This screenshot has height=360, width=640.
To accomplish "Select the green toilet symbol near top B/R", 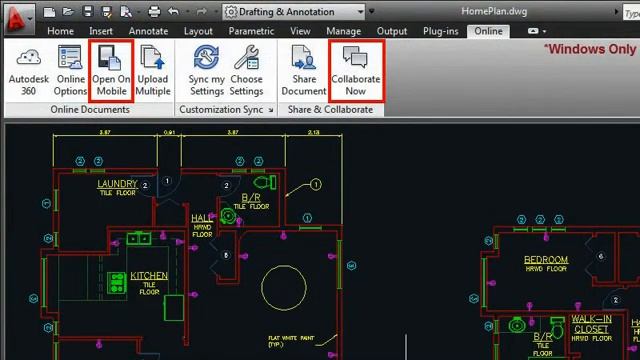I will point(264,182).
